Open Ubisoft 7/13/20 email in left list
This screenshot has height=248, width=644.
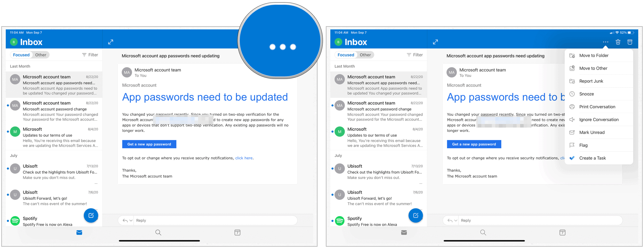(x=54, y=174)
